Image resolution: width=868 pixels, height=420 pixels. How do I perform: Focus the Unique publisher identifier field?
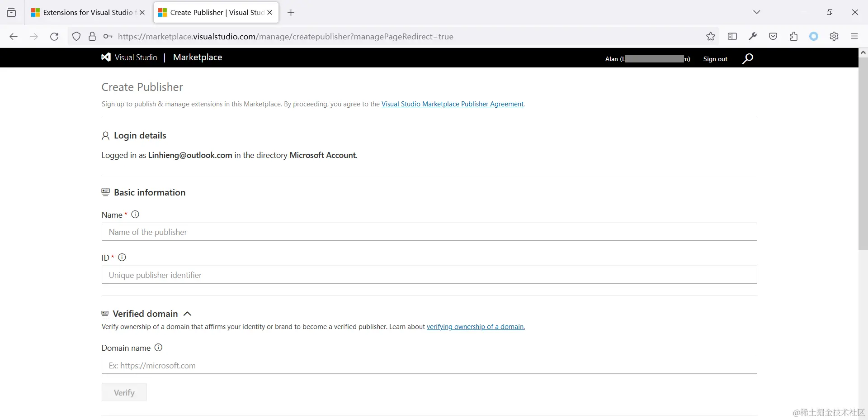point(429,275)
